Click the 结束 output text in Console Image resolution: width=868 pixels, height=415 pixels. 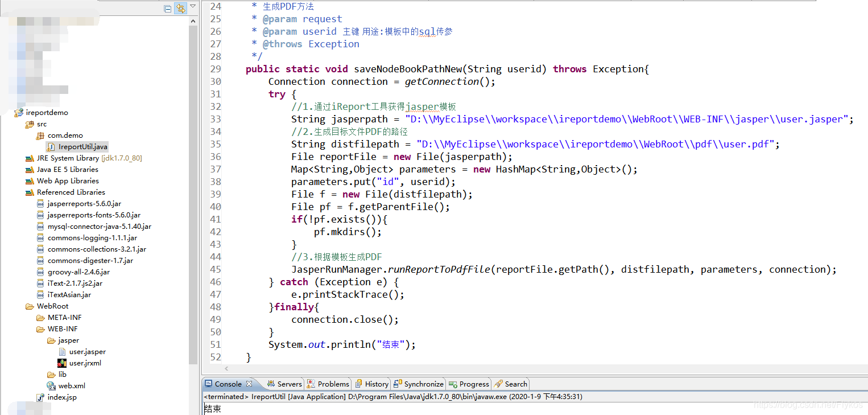(x=213, y=409)
